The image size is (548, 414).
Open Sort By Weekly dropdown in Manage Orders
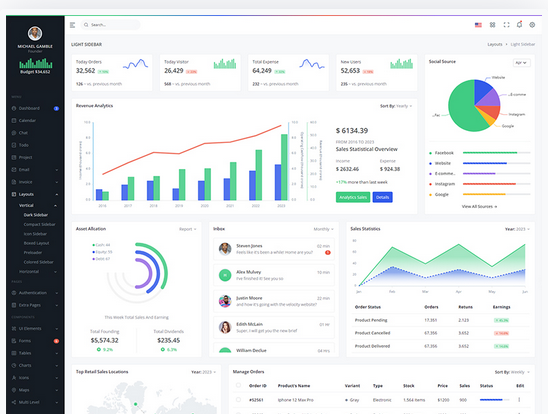tap(512, 372)
